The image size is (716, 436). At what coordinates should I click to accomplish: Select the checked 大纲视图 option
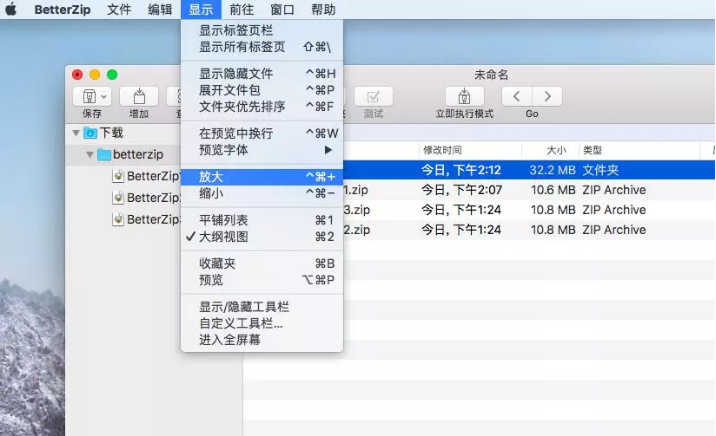(262, 236)
